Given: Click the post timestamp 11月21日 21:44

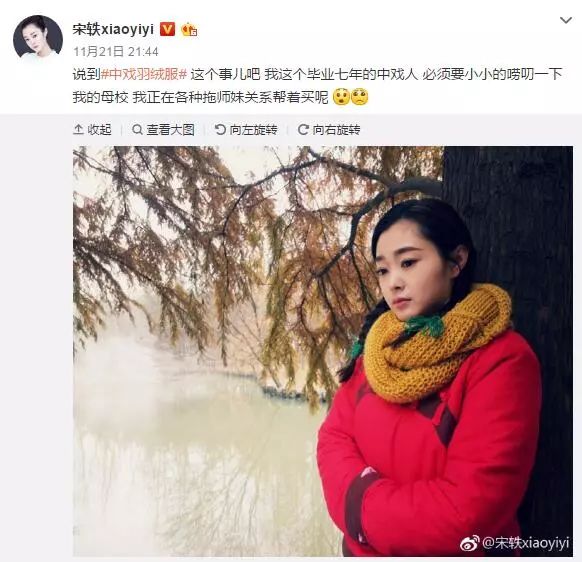Looking at the screenshot, I should pos(116,52).
